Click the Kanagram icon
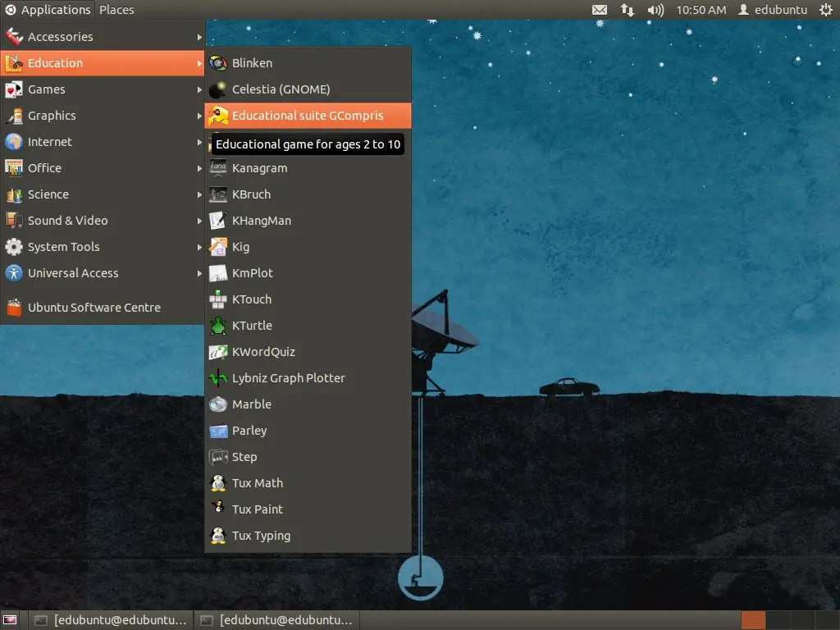The width and height of the screenshot is (840, 630). click(x=218, y=168)
